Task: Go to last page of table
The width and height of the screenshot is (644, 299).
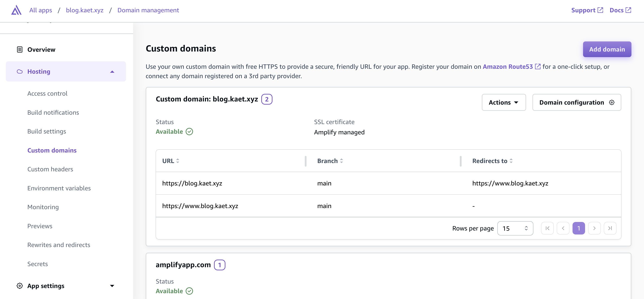Action: tap(610, 228)
